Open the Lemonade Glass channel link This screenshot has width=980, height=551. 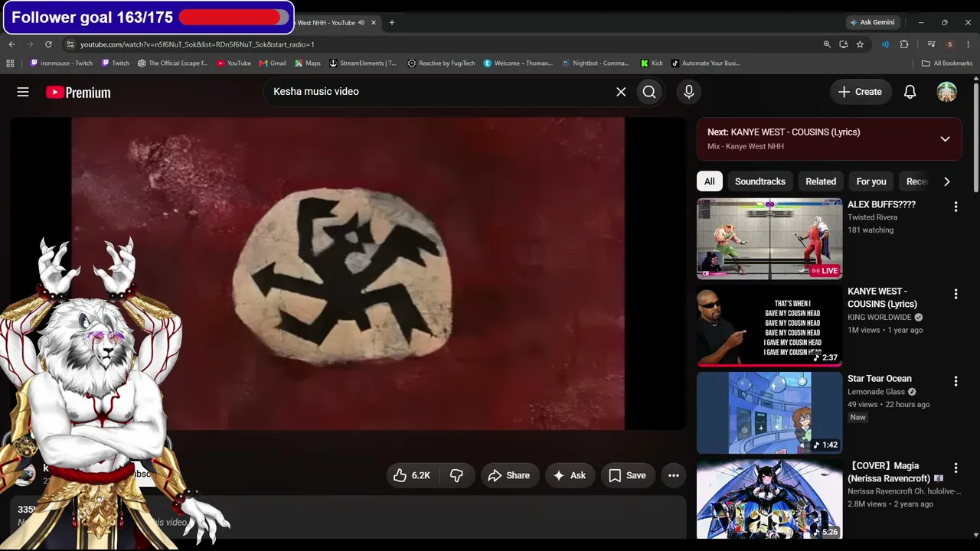point(877,392)
